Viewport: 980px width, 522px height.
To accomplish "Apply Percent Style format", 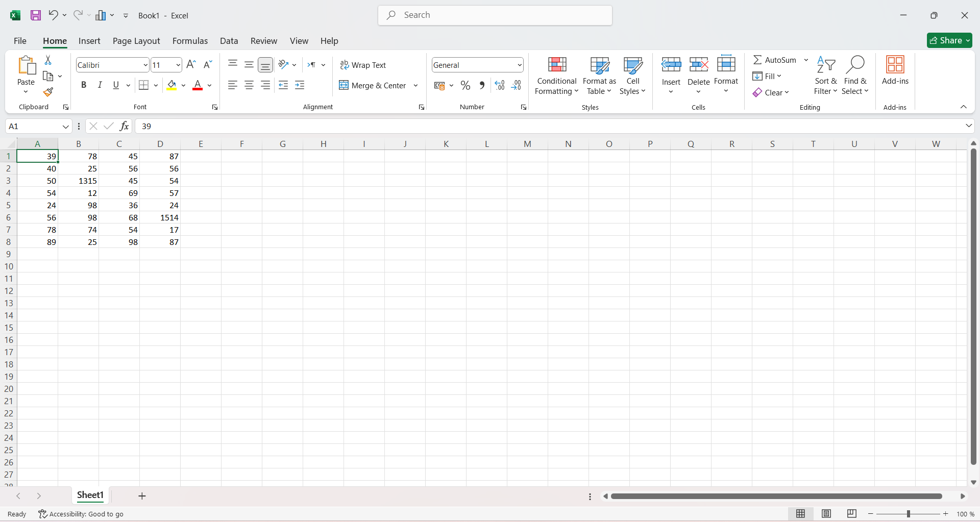I will point(465,85).
